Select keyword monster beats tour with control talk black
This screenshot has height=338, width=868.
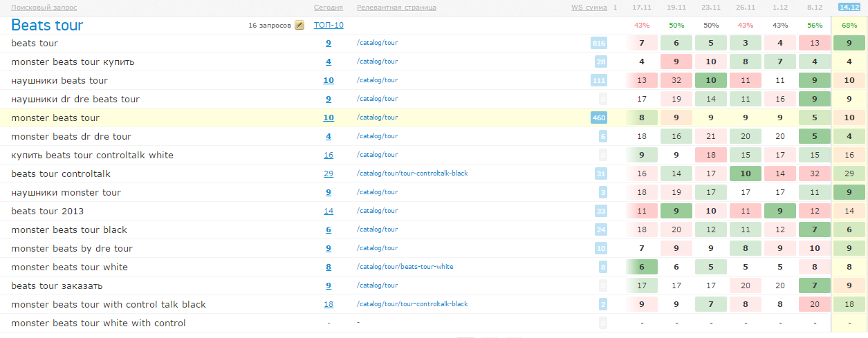109,304
